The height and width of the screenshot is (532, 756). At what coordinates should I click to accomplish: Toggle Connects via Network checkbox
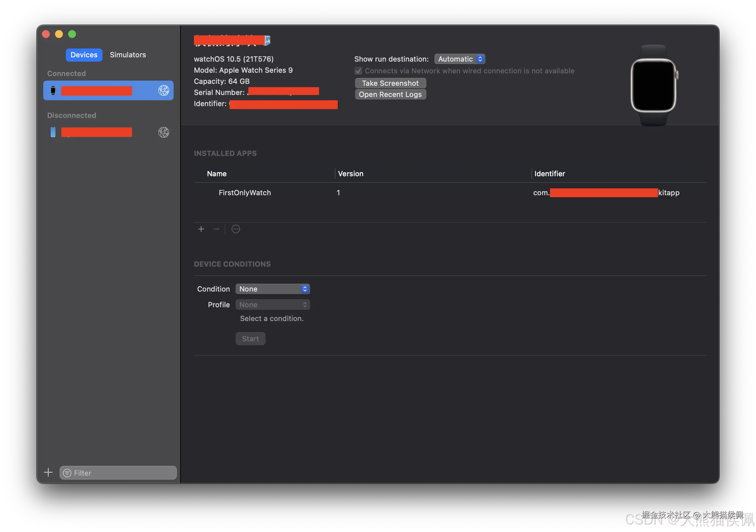pyautogui.click(x=358, y=71)
